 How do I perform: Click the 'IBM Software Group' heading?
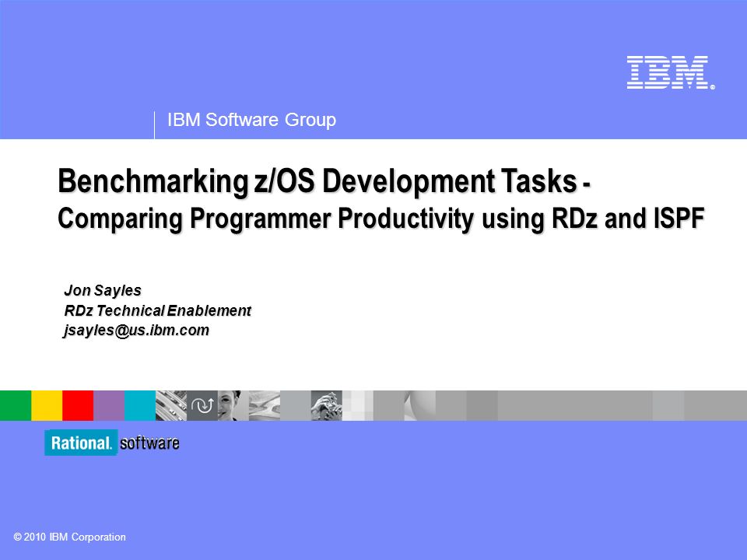pos(251,120)
